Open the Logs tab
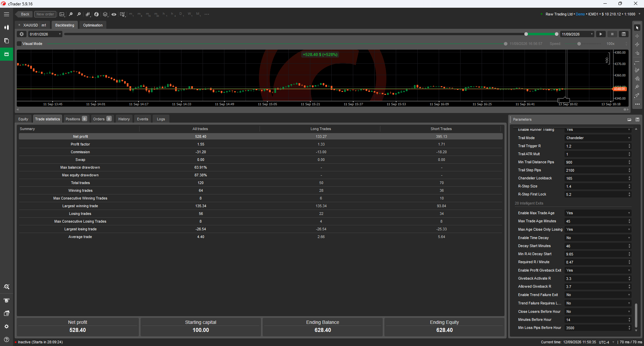The image size is (644, 346). (x=161, y=119)
